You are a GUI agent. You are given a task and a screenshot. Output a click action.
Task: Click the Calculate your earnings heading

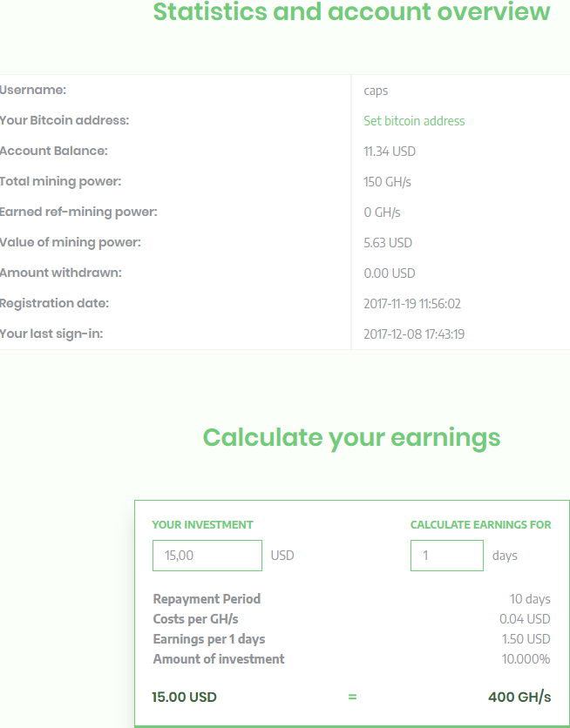(x=351, y=437)
